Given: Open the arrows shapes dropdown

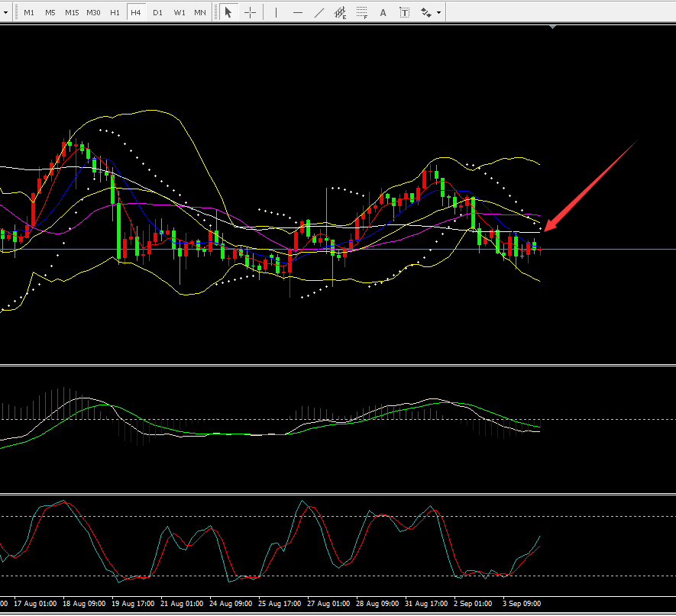Looking at the screenshot, I should pyautogui.click(x=430, y=12).
